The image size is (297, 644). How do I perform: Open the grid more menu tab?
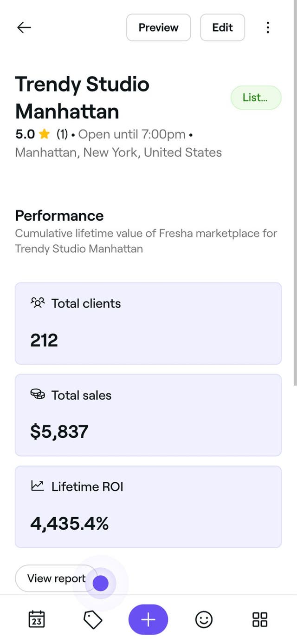click(259, 619)
